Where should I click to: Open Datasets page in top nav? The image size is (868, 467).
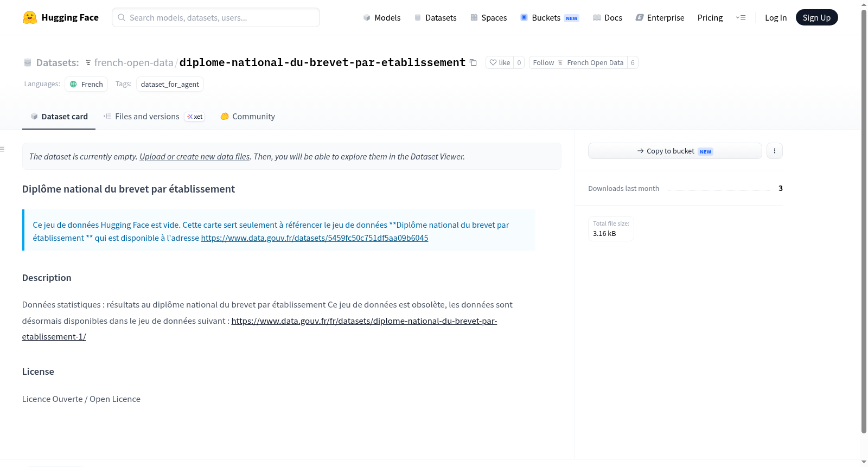[435, 17]
